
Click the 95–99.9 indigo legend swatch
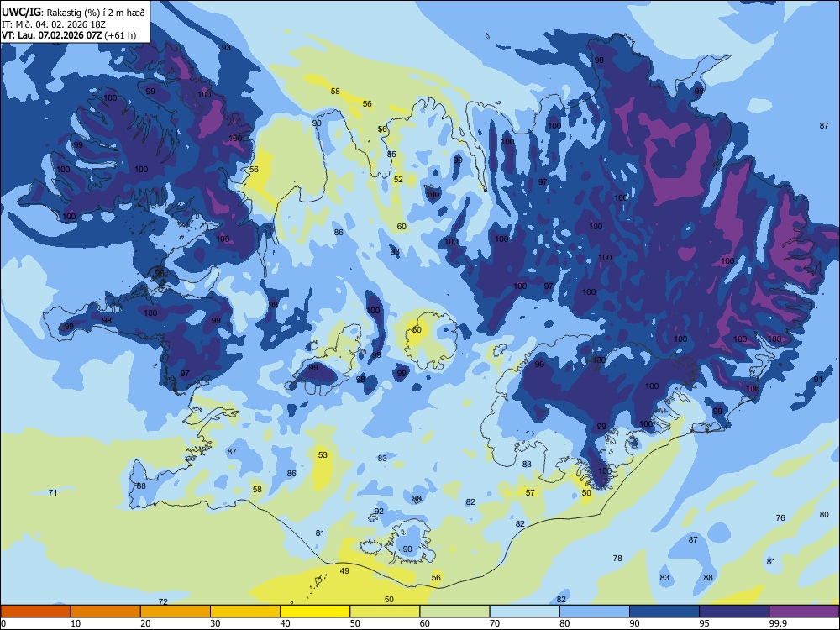[x=734, y=612]
